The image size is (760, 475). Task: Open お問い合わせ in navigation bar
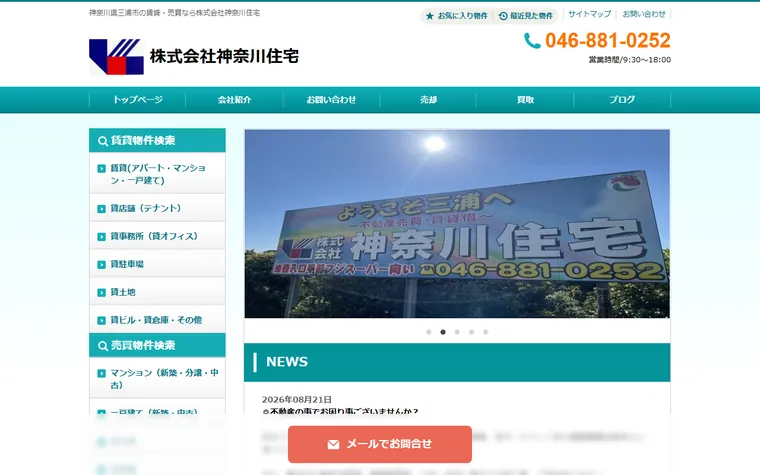pos(331,100)
